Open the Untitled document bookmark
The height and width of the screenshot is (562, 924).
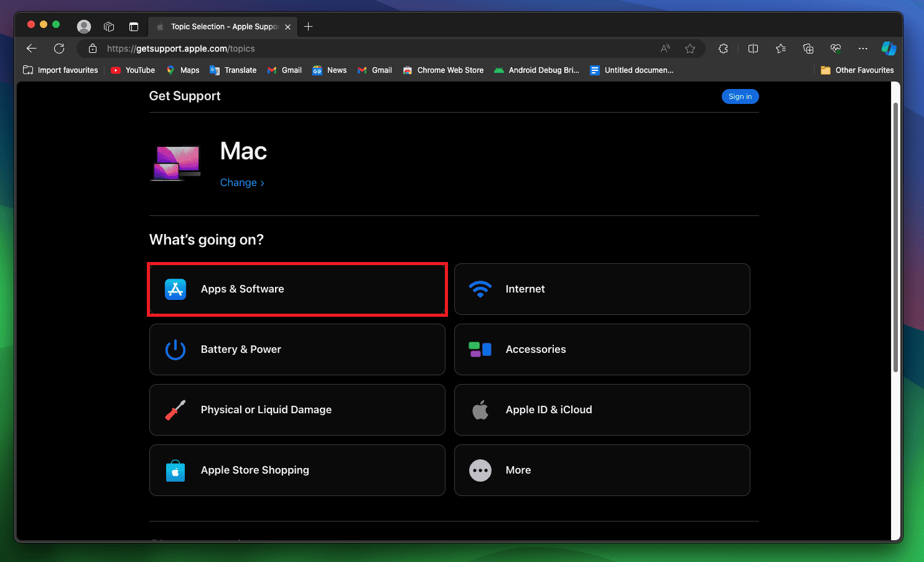632,70
